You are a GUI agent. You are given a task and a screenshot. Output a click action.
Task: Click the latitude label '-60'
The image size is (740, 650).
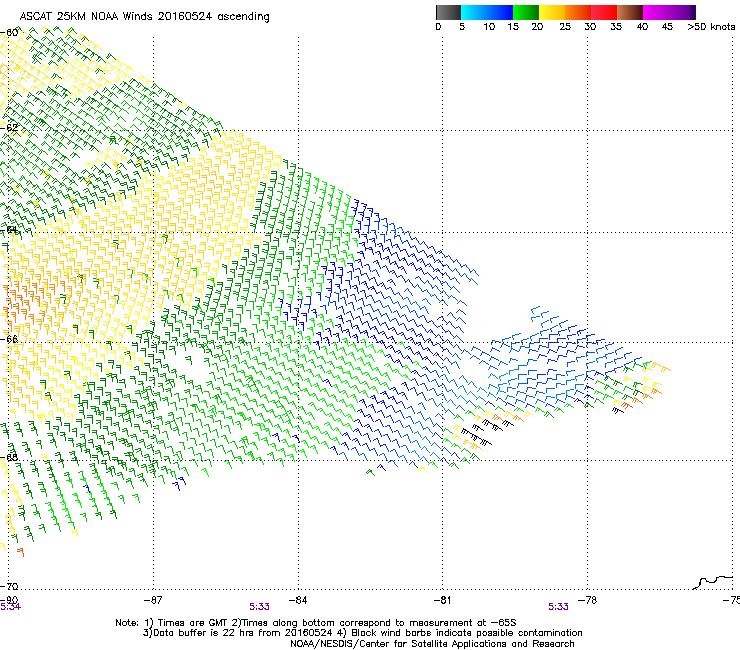click(10, 33)
